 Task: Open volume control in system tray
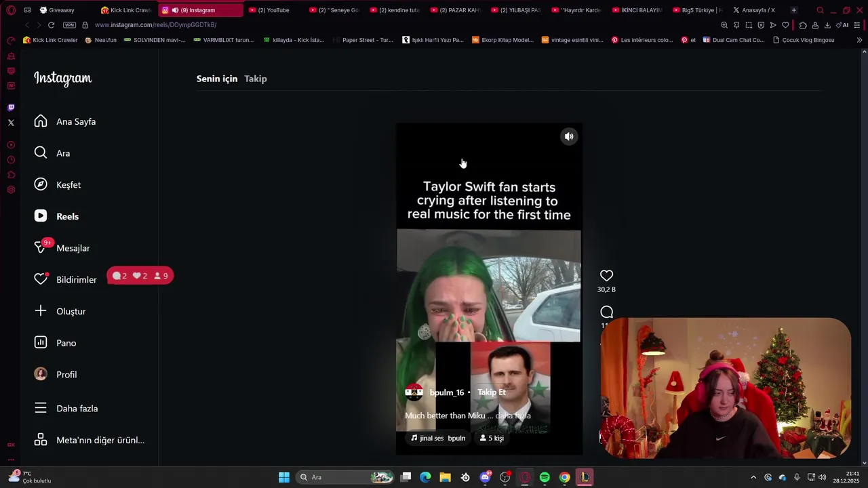823,477
